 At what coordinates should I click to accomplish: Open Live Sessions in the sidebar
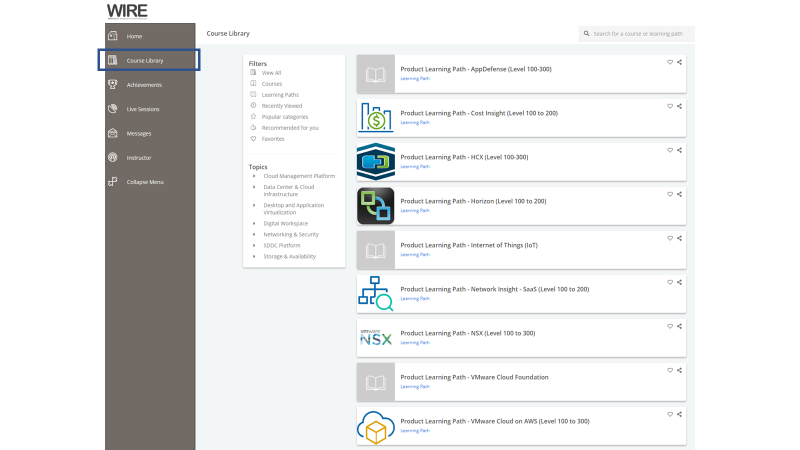[x=143, y=109]
